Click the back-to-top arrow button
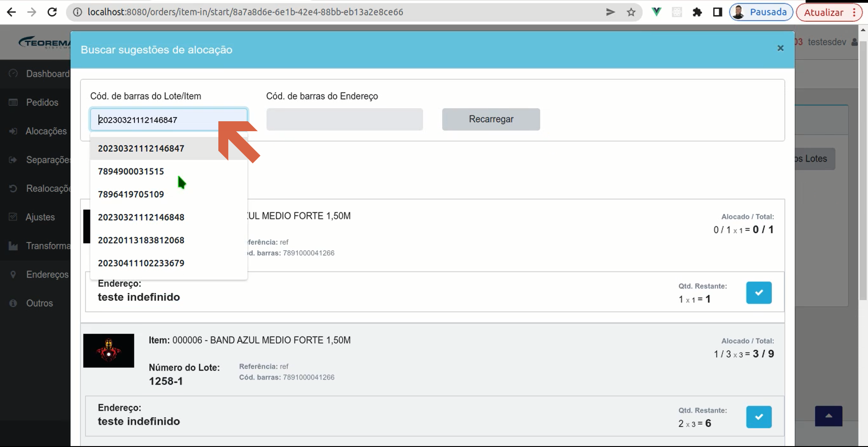868x447 pixels. pyautogui.click(x=828, y=416)
